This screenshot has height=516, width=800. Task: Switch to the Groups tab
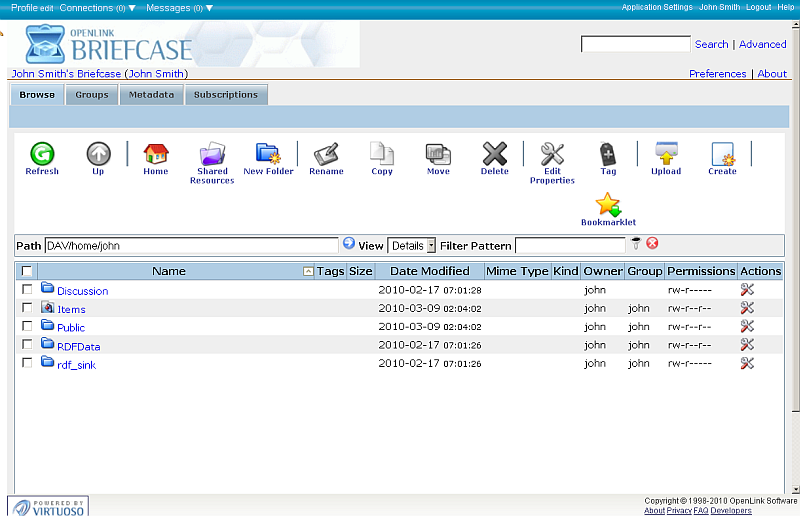tap(92, 95)
